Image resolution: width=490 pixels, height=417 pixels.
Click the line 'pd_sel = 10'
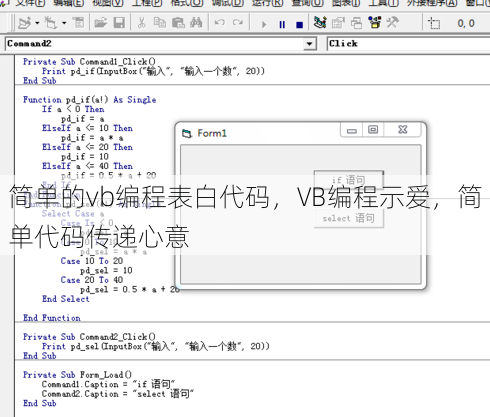point(106,271)
